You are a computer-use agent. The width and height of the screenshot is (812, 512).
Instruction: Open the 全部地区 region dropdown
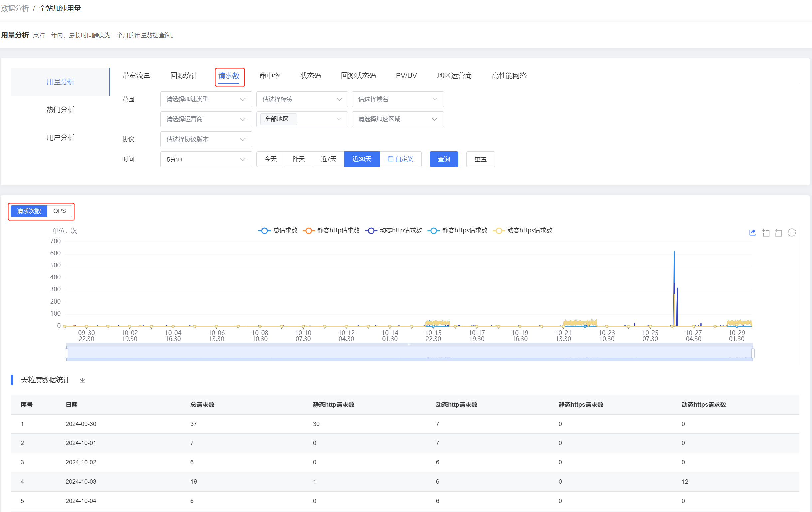pos(302,119)
